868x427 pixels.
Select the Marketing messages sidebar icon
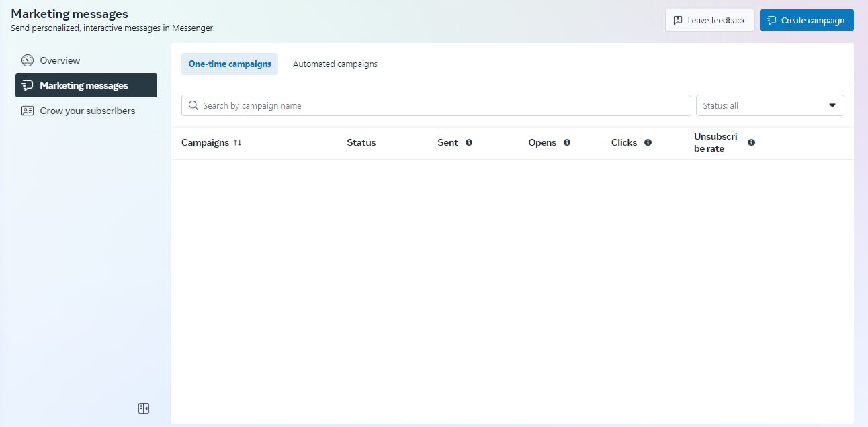click(28, 85)
